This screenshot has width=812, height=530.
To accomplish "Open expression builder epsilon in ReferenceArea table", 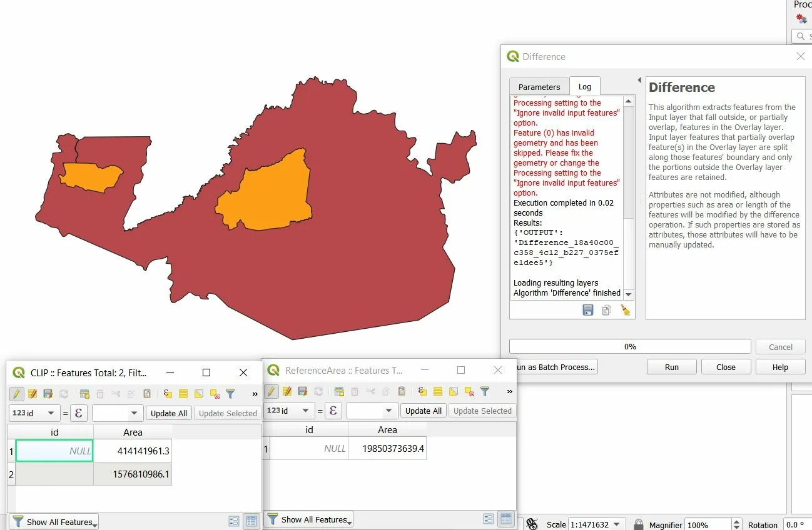I will point(333,411).
